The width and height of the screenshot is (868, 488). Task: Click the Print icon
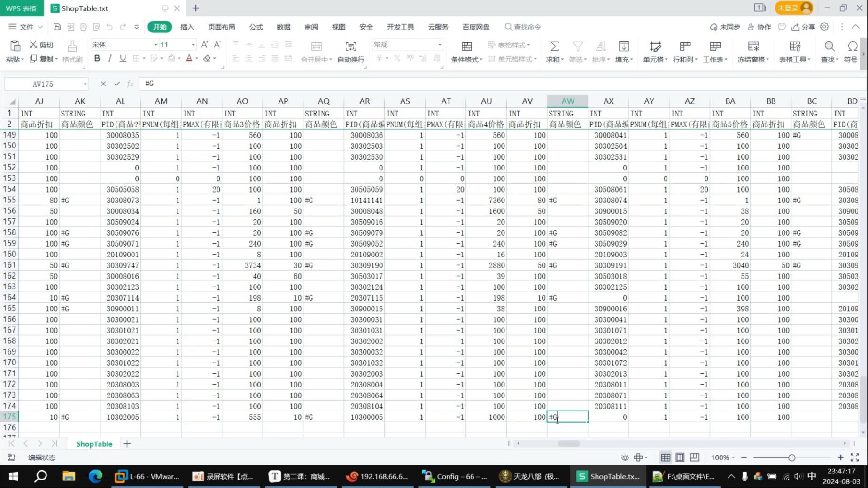click(x=83, y=27)
